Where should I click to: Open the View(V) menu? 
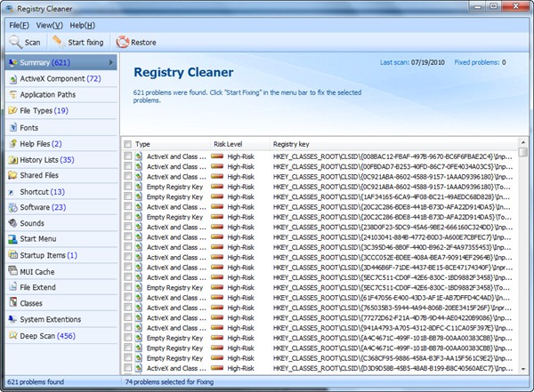pyautogui.click(x=50, y=25)
